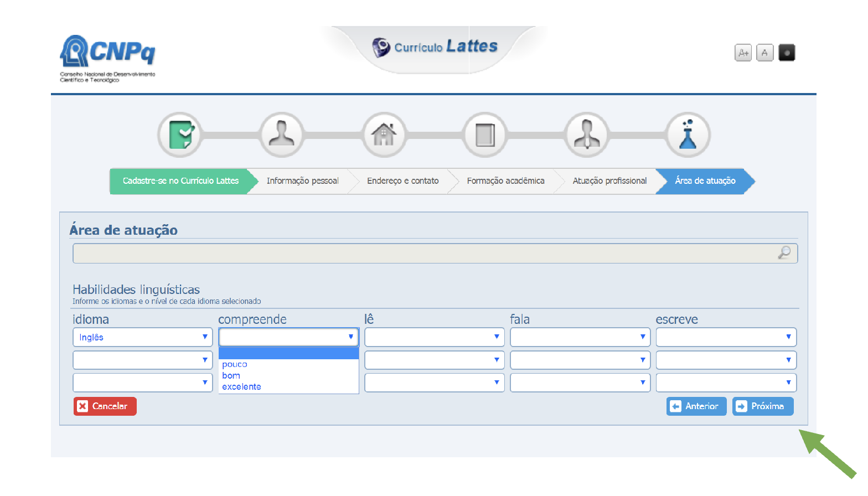Click the registration checklist step icon

(x=180, y=135)
